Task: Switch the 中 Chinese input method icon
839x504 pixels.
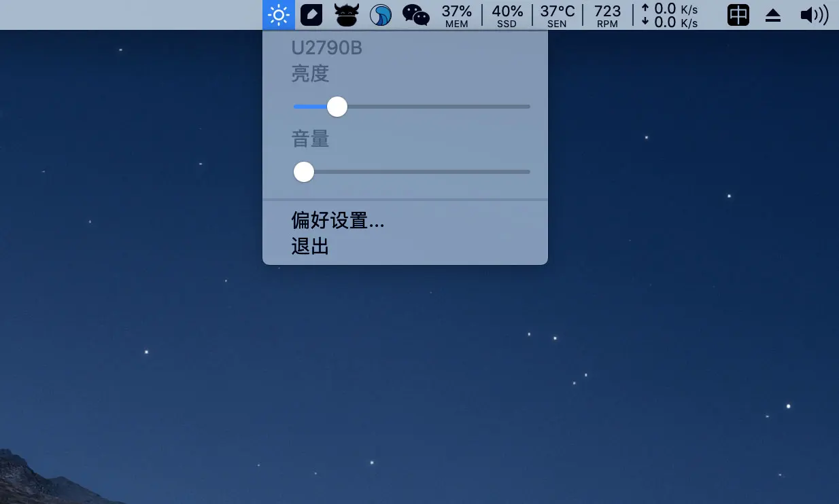Action: coord(738,15)
